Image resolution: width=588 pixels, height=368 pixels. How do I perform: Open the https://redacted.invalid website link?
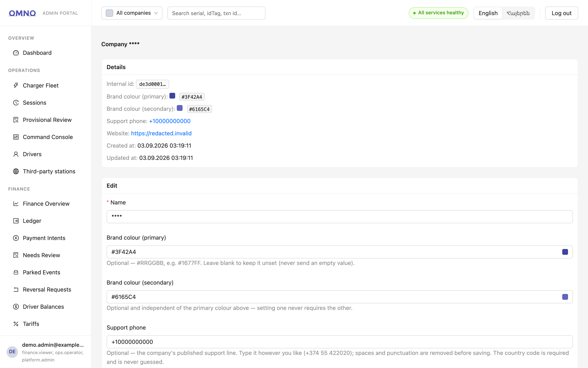(x=161, y=133)
